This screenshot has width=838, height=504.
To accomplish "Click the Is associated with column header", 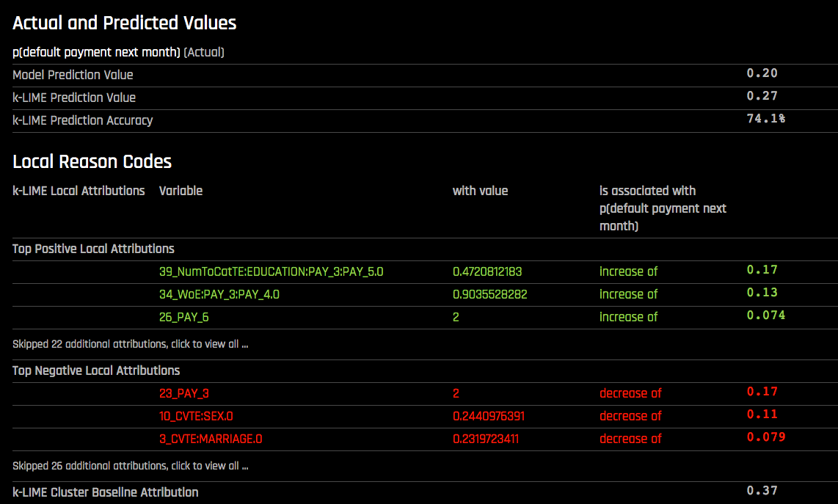I will [663, 208].
